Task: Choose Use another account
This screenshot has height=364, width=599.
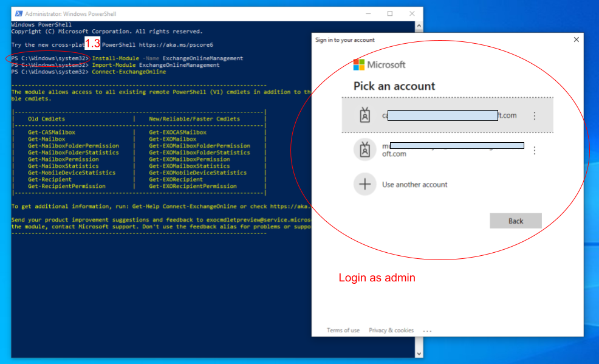Action: tap(414, 185)
